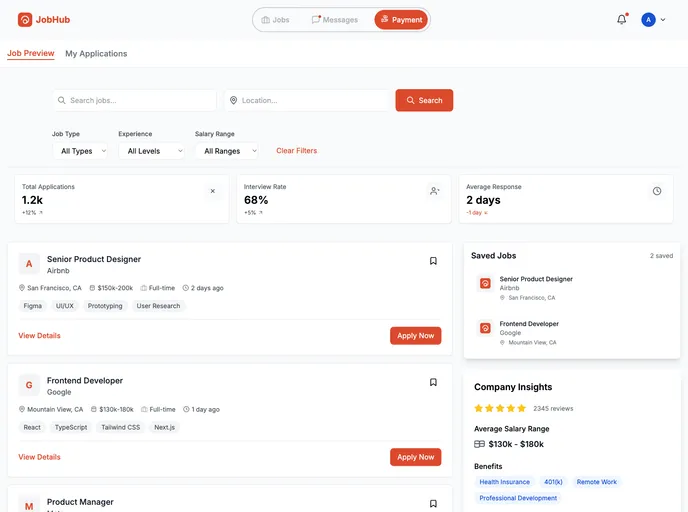Click the Company Insights star rating

500,408
